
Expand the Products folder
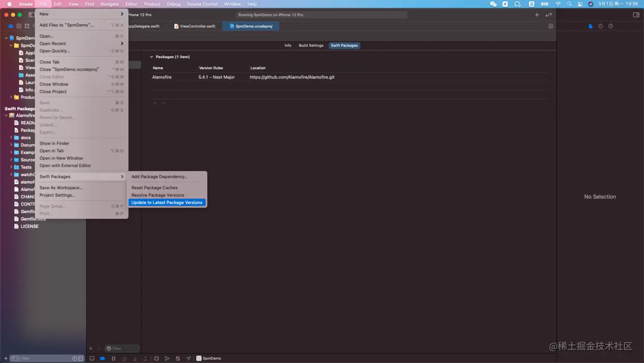coord(11,97)
